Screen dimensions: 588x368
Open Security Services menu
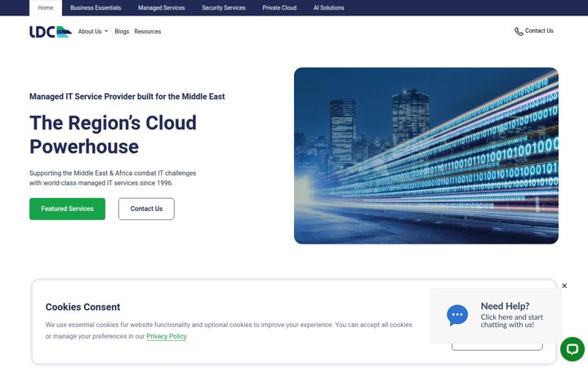pos(224,8)
